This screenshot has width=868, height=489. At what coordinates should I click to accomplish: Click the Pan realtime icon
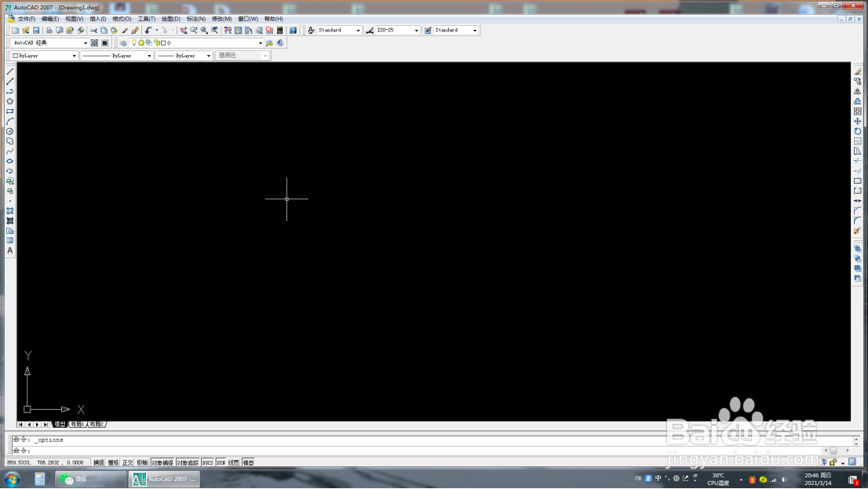[183, 31]
